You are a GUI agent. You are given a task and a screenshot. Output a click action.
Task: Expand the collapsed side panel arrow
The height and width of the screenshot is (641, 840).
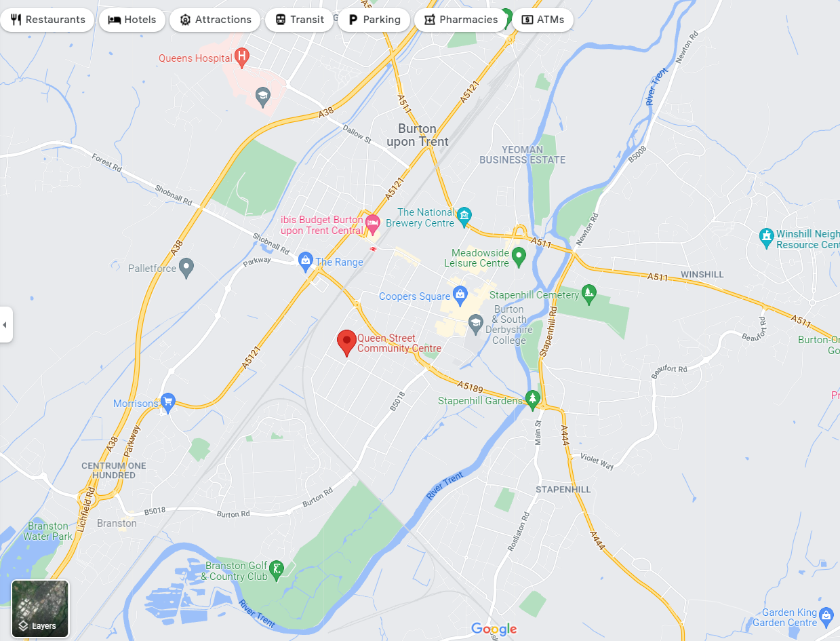coord(5,324)
